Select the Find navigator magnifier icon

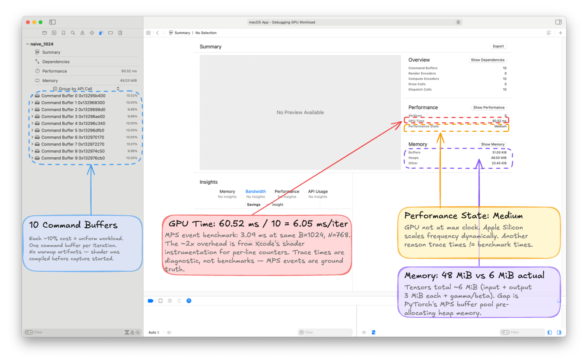pos(73,33)
